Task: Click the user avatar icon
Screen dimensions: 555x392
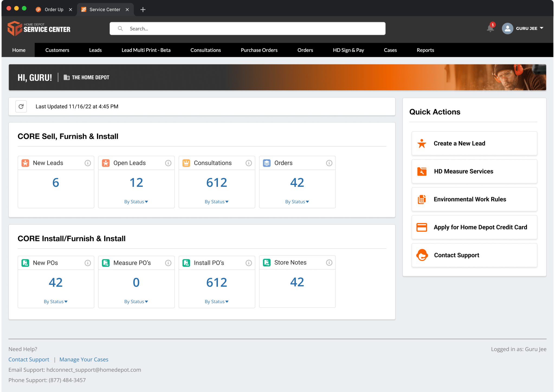Action: pos(508,28)
